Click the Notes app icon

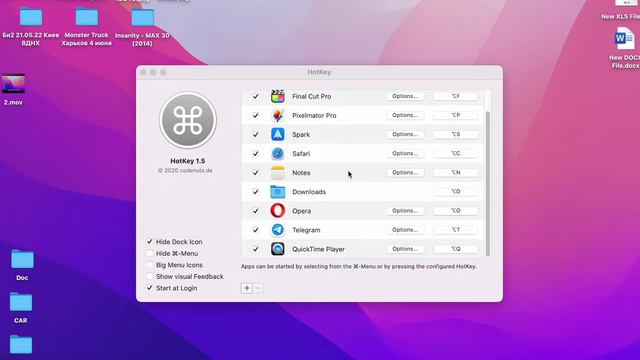point(278,173)
